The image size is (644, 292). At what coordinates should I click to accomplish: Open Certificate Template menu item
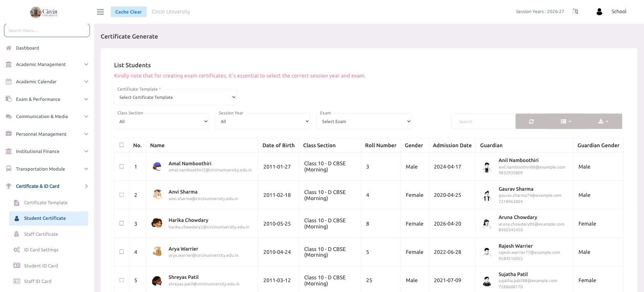46,203
